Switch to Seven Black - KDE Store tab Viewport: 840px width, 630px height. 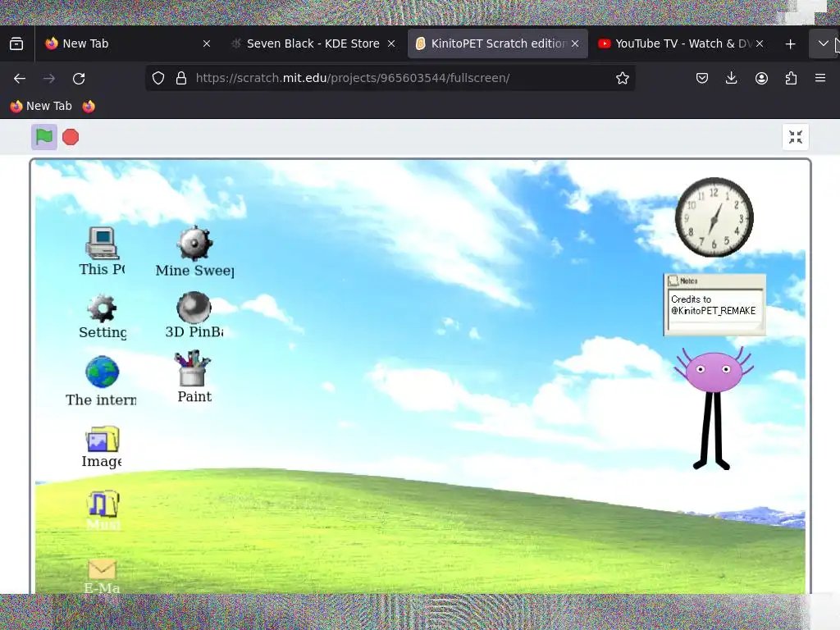point(313,43)
